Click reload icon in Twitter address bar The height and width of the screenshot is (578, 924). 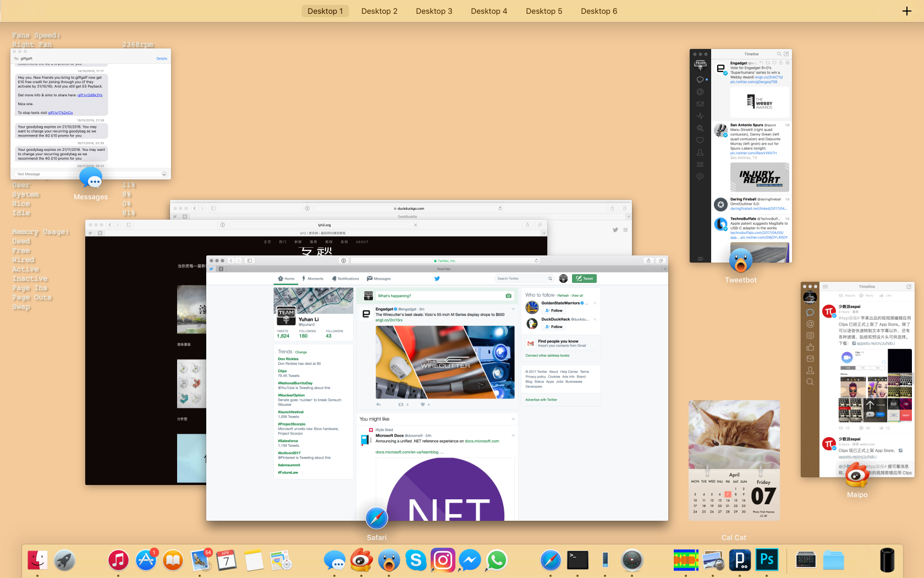pyautogui.click(x=536, y=261)
